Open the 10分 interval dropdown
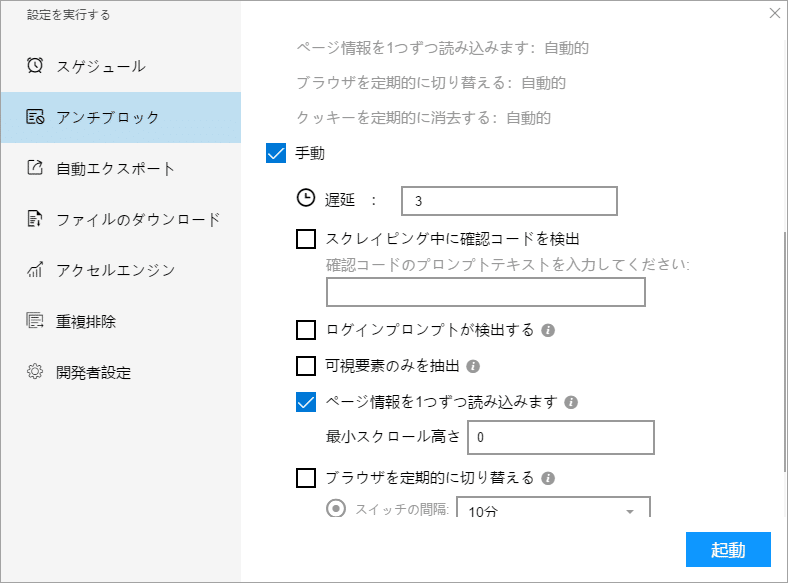The image size is (788, 583). 553,507
